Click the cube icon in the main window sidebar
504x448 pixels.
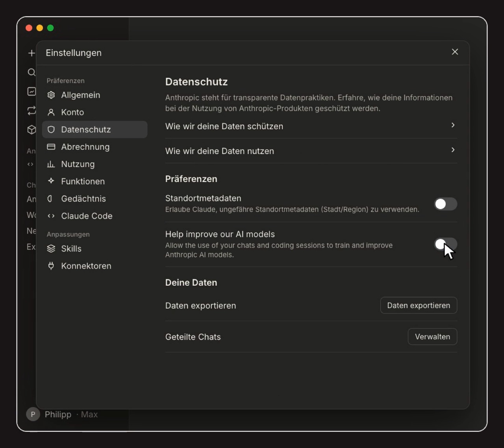point(31,130)
